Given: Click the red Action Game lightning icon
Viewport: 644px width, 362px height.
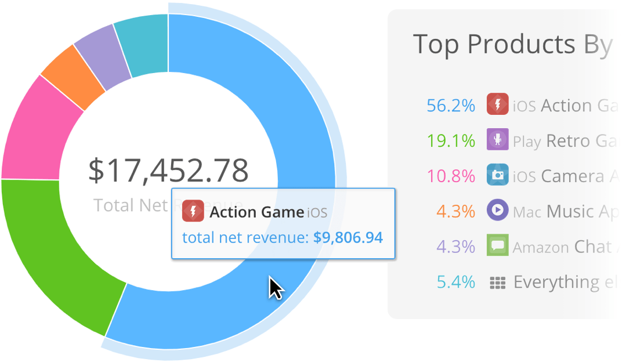Looking at the screenshot, I should (498, 105).
